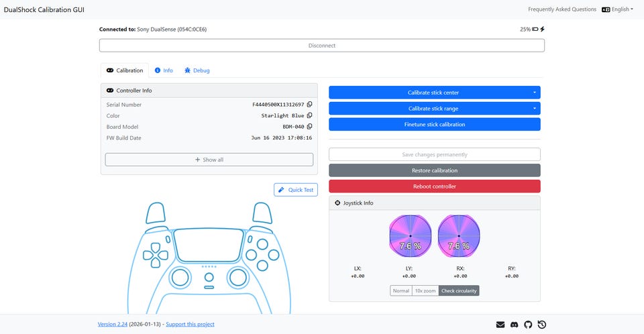Start the Quick Test

pyautogui.click(x=296, y=190)
